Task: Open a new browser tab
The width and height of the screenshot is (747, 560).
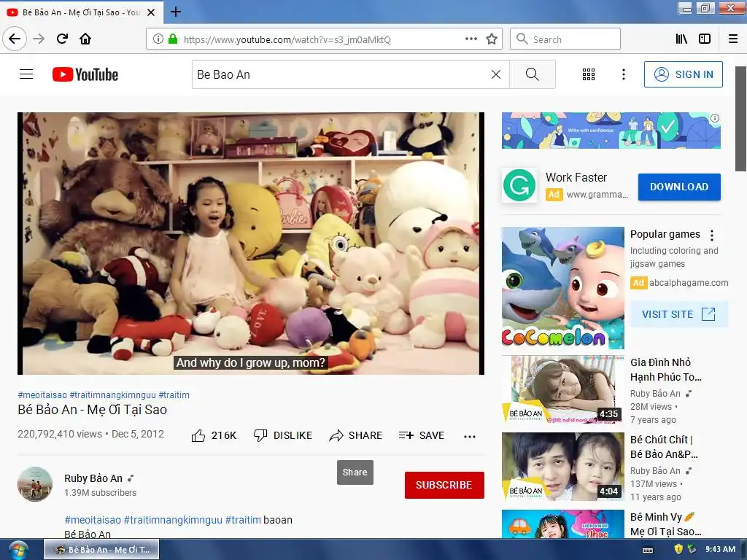Action: [x=176, y=12]
